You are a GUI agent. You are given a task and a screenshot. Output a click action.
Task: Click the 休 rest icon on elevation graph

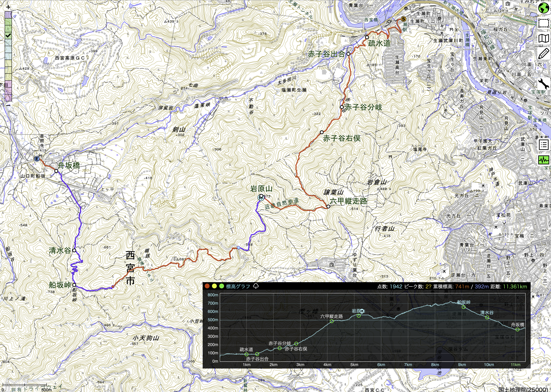362,311
